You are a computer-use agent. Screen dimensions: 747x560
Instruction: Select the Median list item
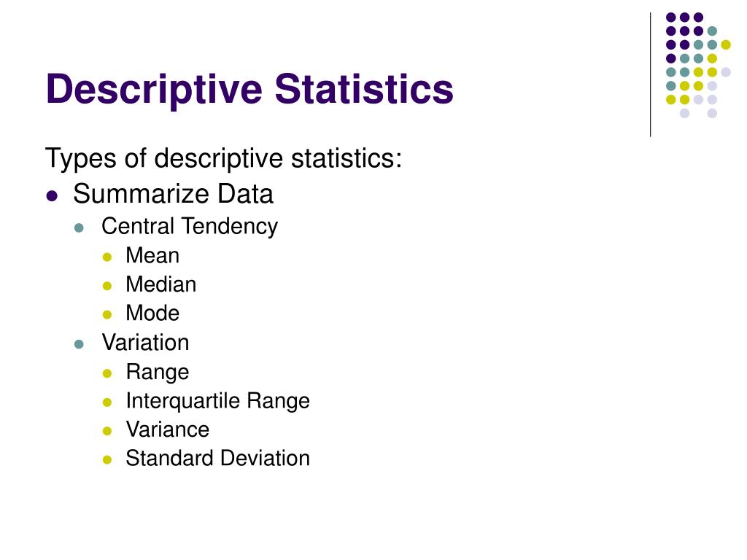point(161,285)
